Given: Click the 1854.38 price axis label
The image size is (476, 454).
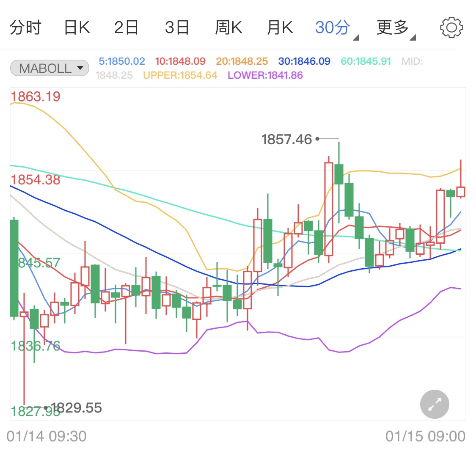Looking at the screenshot, I should tap(36, 180).
